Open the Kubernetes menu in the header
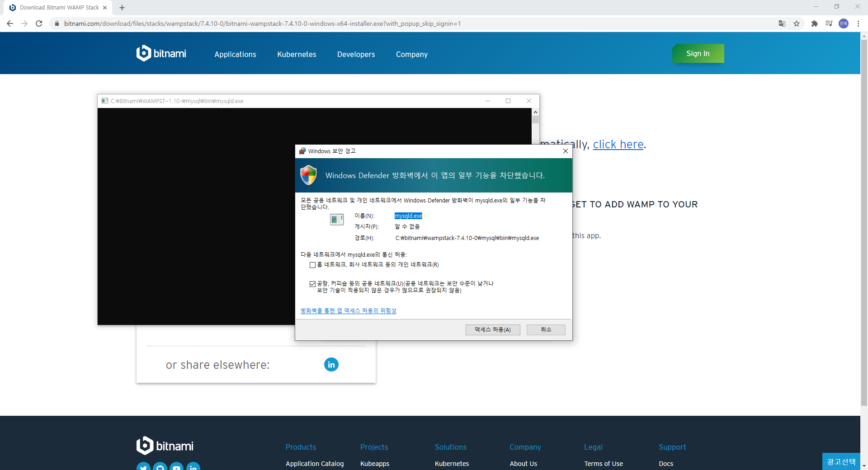The width and height of the screenshot is (868, 470). (297, 54)
